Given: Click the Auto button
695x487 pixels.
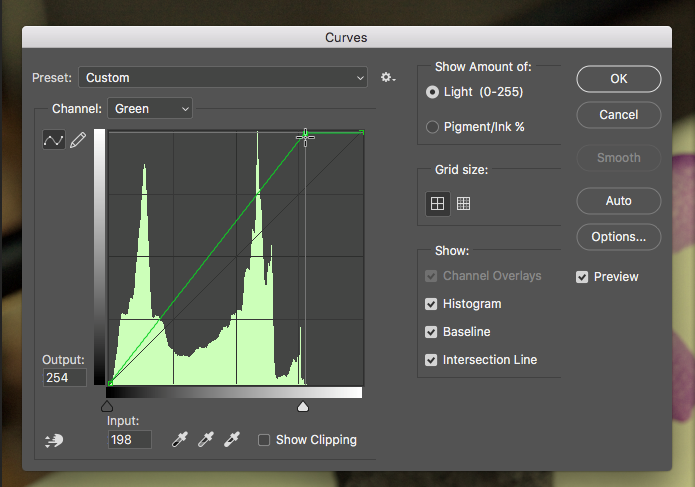Looking at the screenshot, I should tap(618, 201).
